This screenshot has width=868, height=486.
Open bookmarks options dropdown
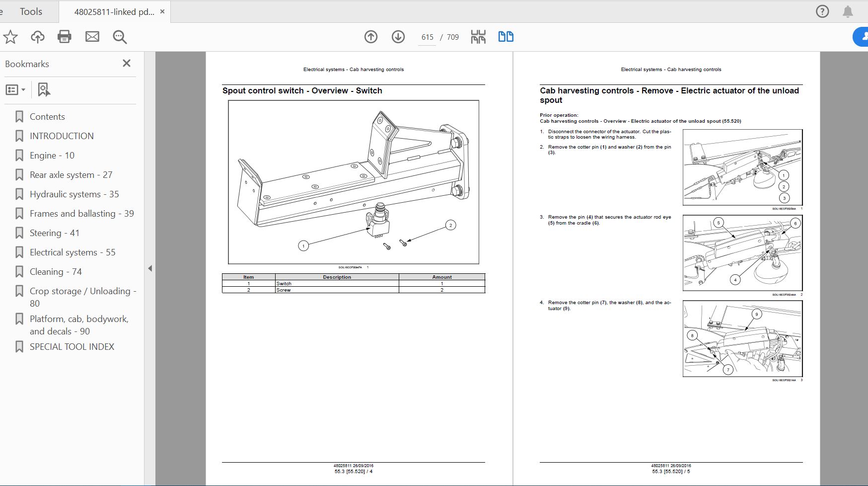click(15, 90)
